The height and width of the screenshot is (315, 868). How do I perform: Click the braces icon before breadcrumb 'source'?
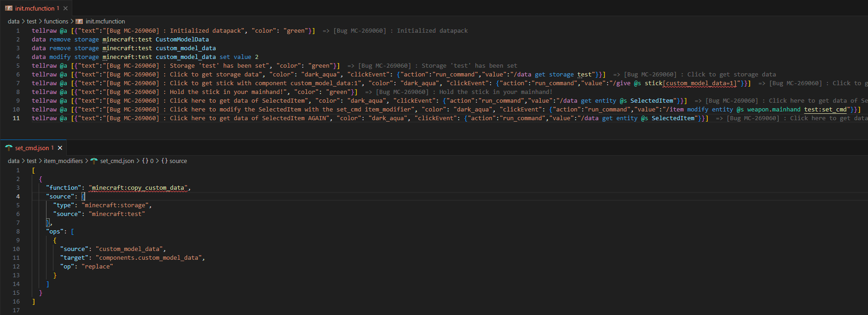[x=164, y=161]
